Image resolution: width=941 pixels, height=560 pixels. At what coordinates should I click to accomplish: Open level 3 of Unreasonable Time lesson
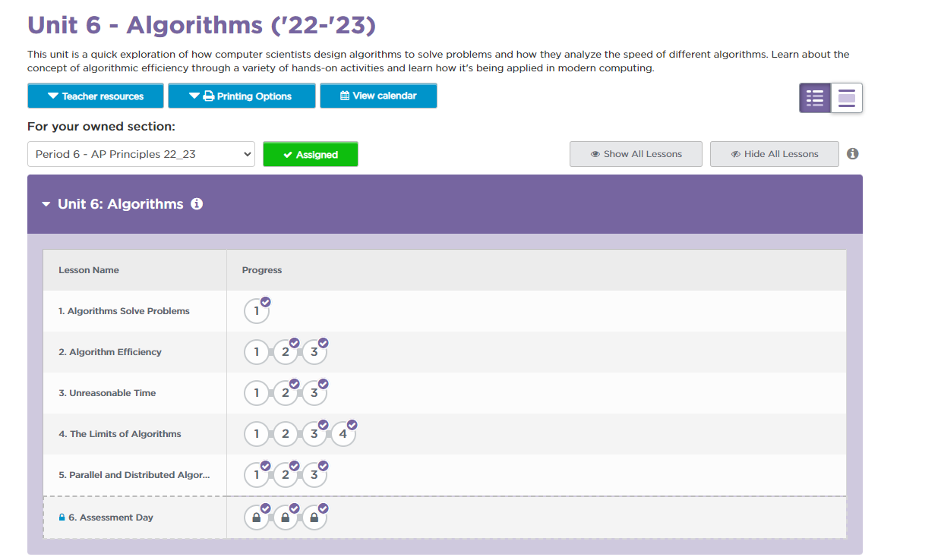coord(314,393)
